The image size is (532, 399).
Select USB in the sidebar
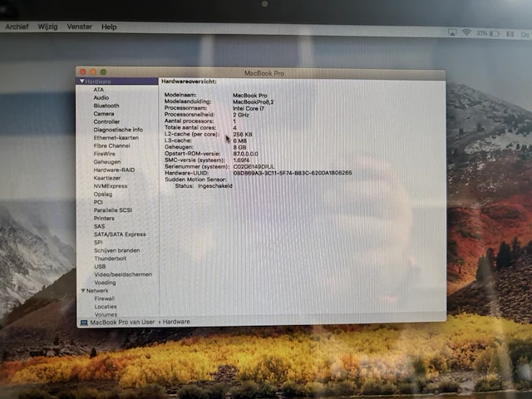click(100, 266)
